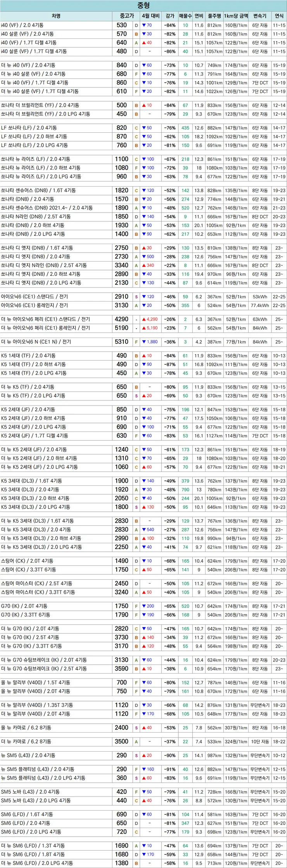Click listing count "435" for LF 쏘나타 2.0
The height and width of the screenshot is (868, 287).
coord(185,128)
